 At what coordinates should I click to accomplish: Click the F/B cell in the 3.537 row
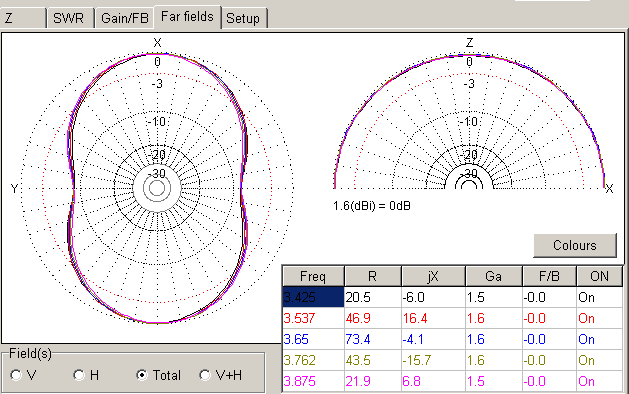[549, 318]
